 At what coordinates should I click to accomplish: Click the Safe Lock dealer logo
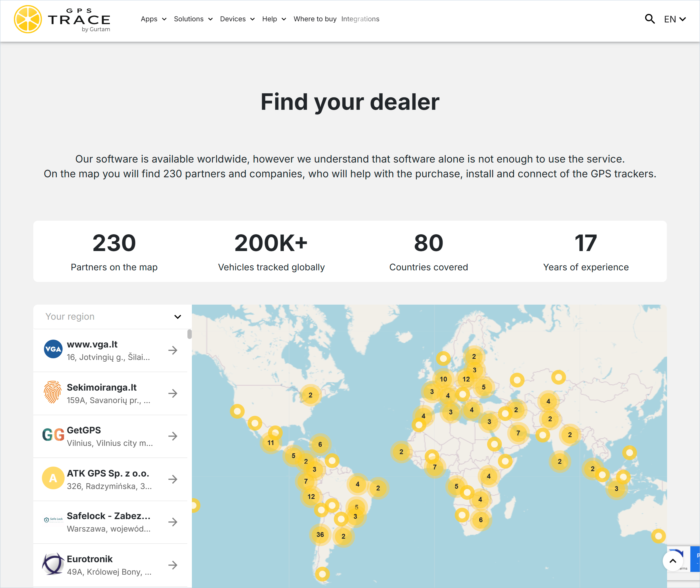pyautogui.click(x=53, y=519)
